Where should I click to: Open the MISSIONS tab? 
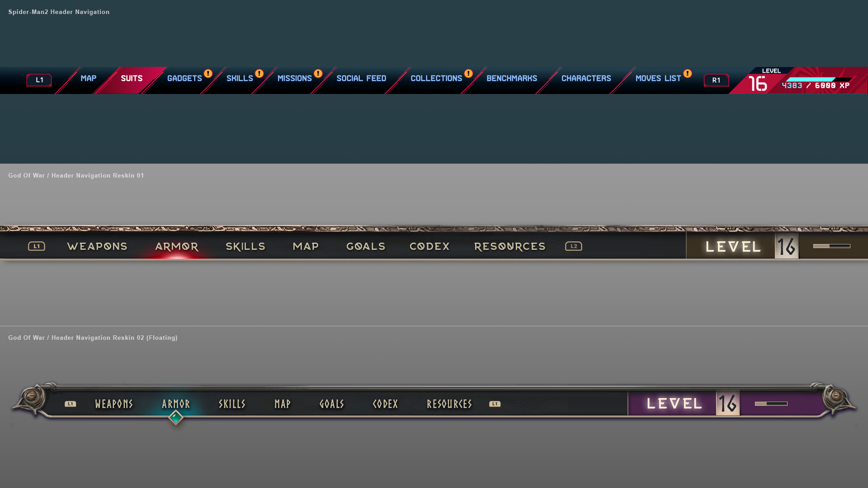[x=294, y=79]
